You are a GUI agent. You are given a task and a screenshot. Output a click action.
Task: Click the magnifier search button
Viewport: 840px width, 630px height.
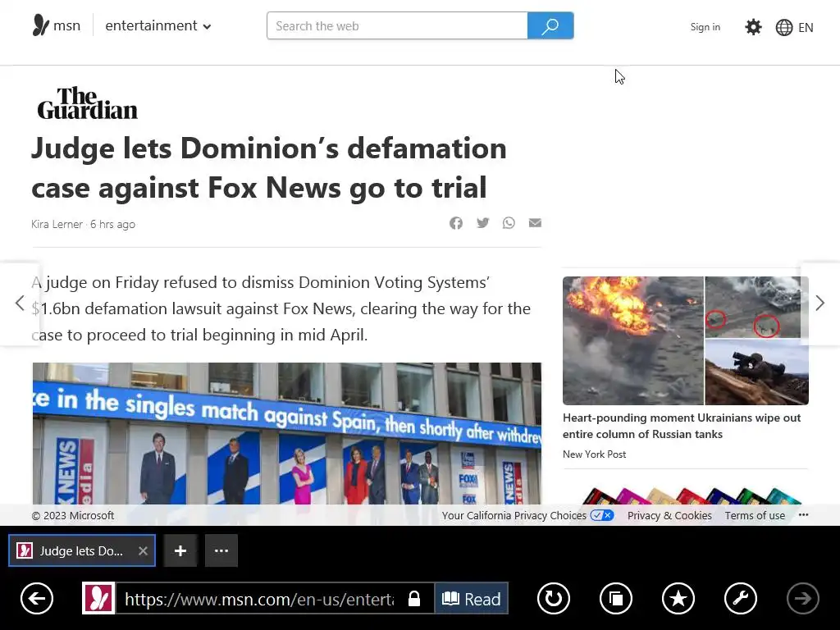click(550, 25)
